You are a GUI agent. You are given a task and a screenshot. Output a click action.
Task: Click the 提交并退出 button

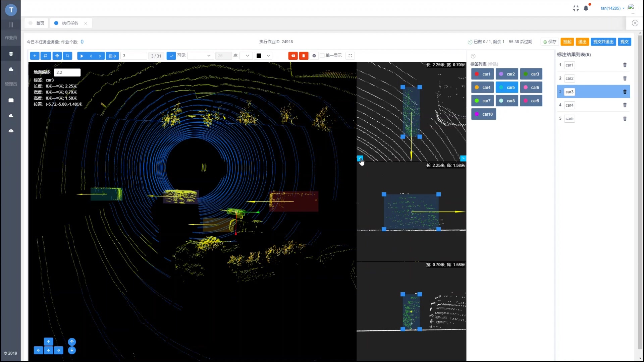(603, 42)
